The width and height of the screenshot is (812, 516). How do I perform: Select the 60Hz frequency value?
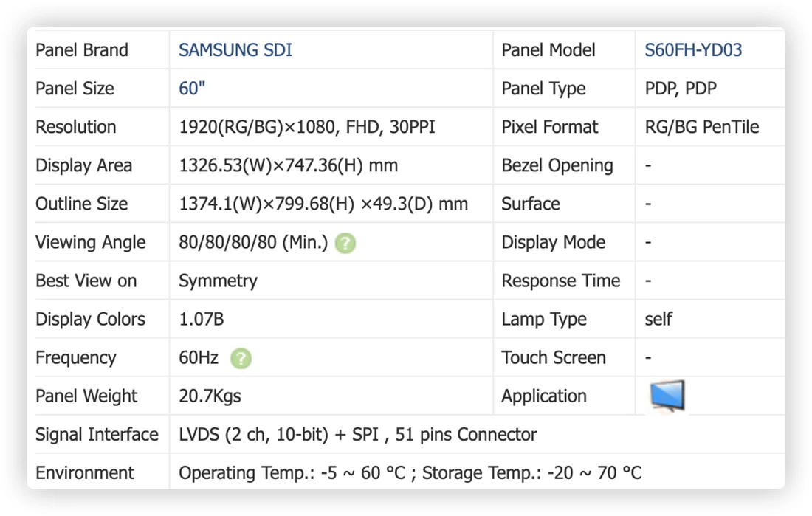click(x=199, y=358)
